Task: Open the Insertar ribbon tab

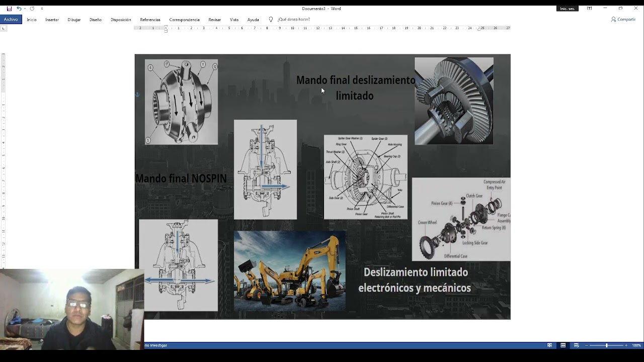Action: point(52,20)
